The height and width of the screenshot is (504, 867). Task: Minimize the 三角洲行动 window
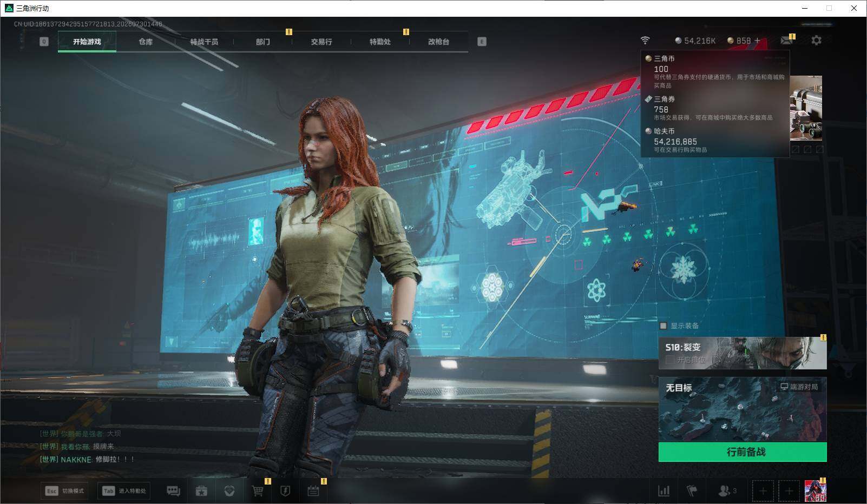click(x=804, y=8)
